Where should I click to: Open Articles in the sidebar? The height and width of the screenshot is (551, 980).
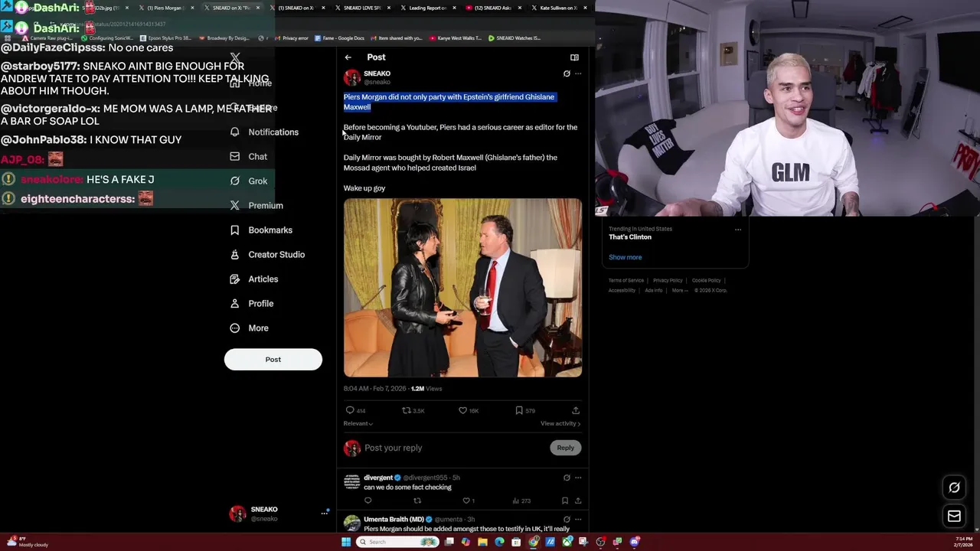pyautogui.click(x=254, y=279)
